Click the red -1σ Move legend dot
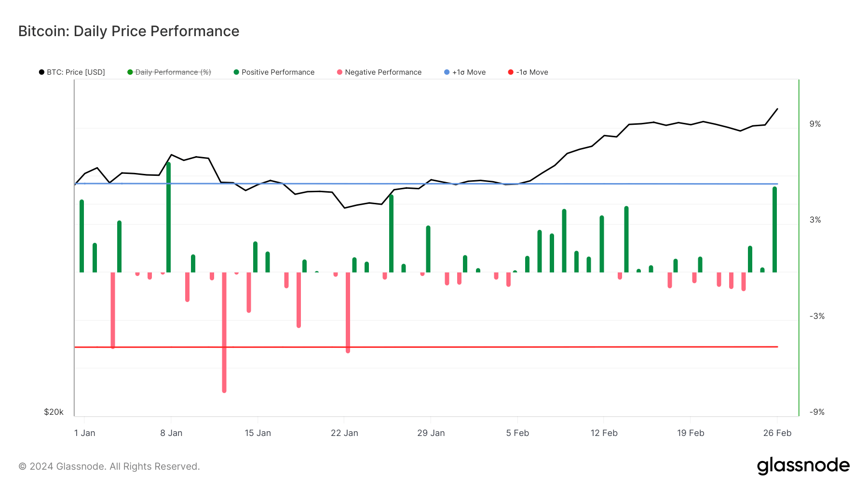The width and height of the screenshot is (868, 488). [510, 72]
